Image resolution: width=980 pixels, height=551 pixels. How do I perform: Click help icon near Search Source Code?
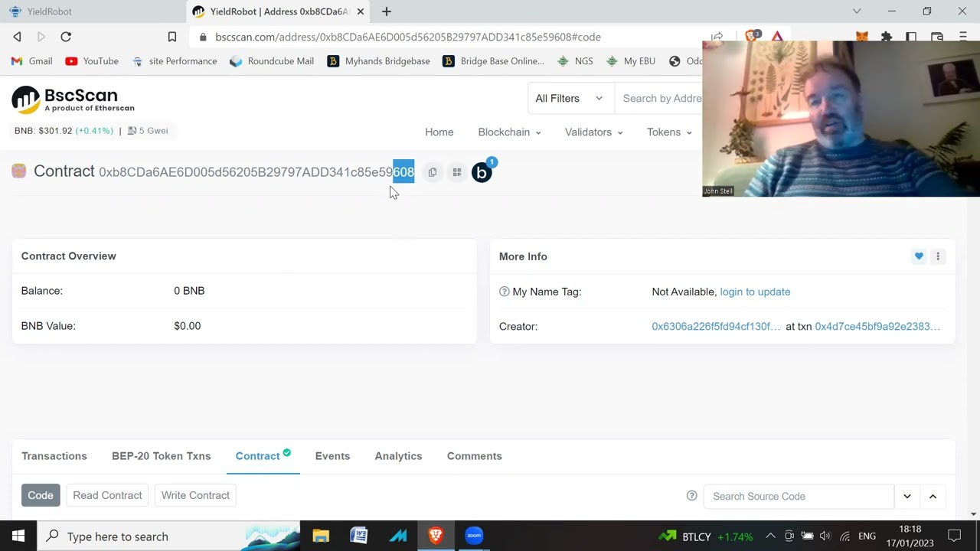point(692,496)
